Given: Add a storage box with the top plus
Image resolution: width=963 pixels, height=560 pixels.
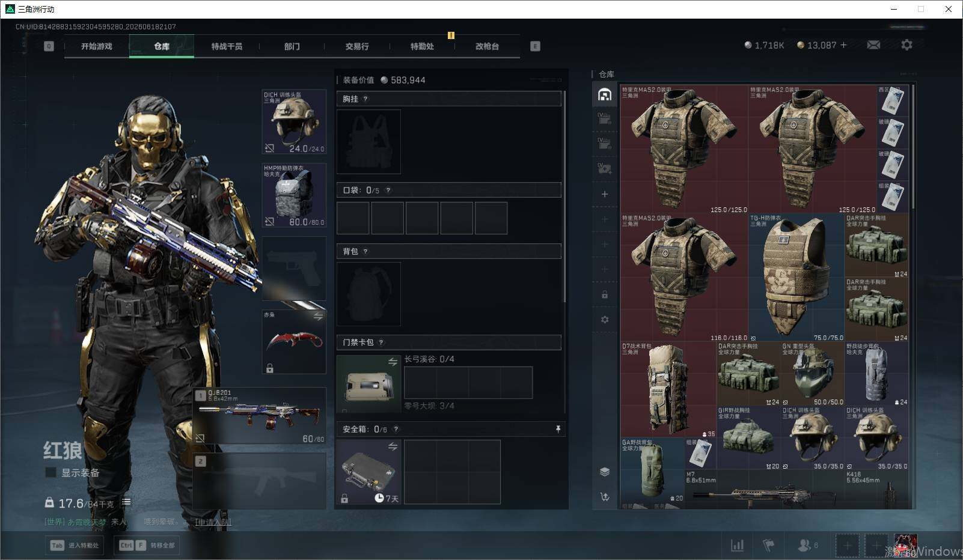Looking at the screenshot, I should pos(605,194).
